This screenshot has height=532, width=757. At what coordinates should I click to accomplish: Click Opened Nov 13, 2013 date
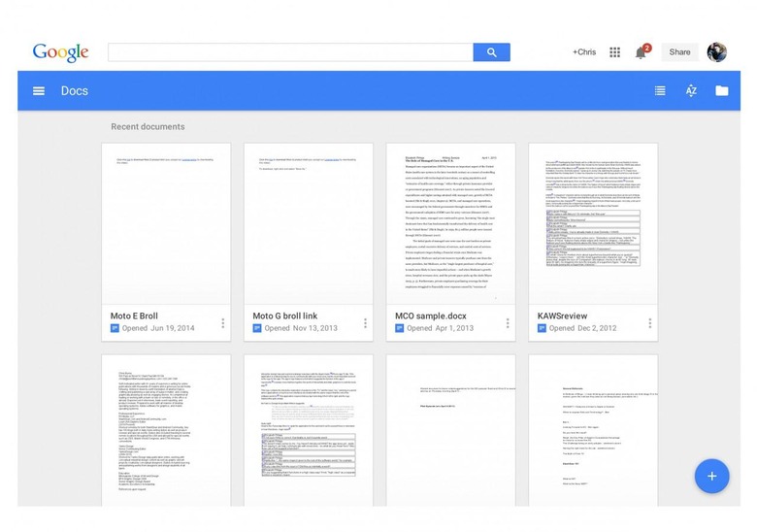(301, 328)
